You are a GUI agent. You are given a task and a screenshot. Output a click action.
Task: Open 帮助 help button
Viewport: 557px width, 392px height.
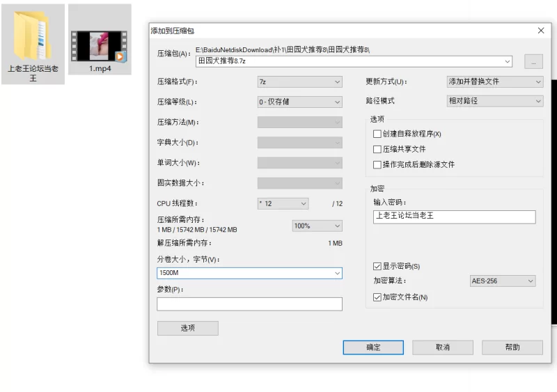point(512,347)
